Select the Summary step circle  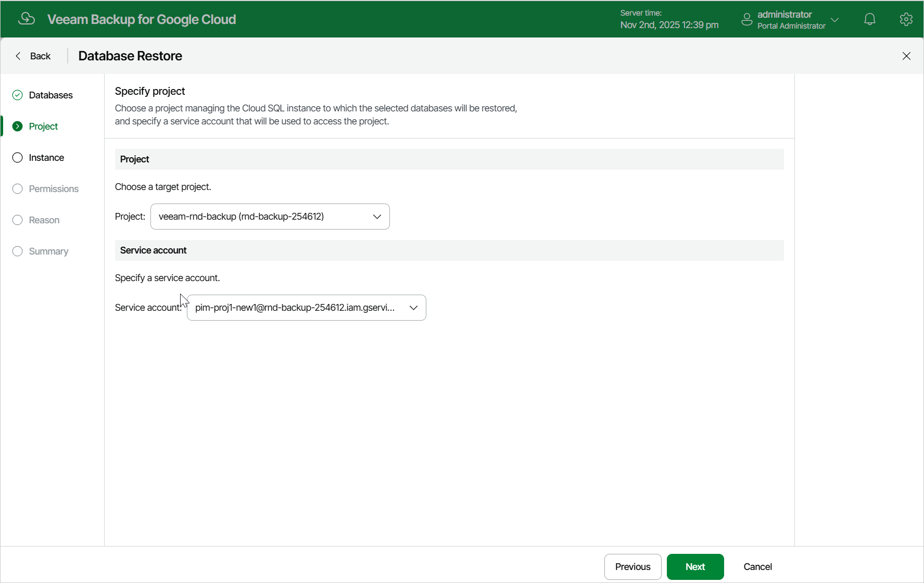[18, 251]
